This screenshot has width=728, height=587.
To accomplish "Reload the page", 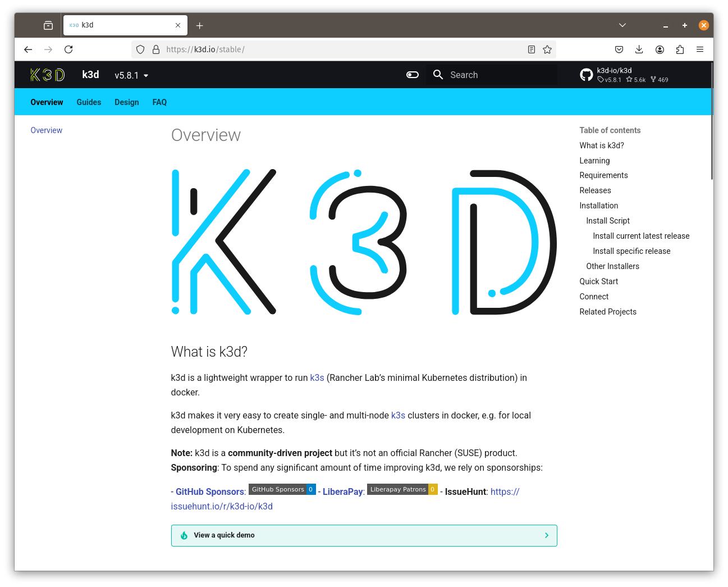I will click(x=68, y=49).
